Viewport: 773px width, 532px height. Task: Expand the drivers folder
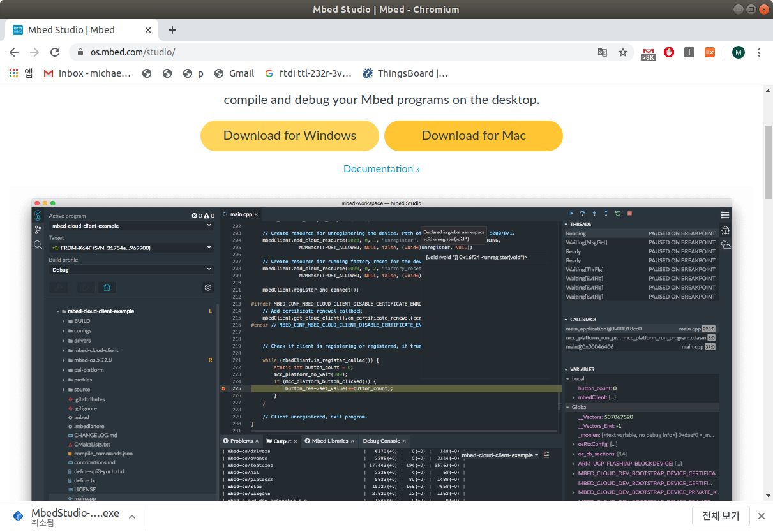click(x=64, y=341)
